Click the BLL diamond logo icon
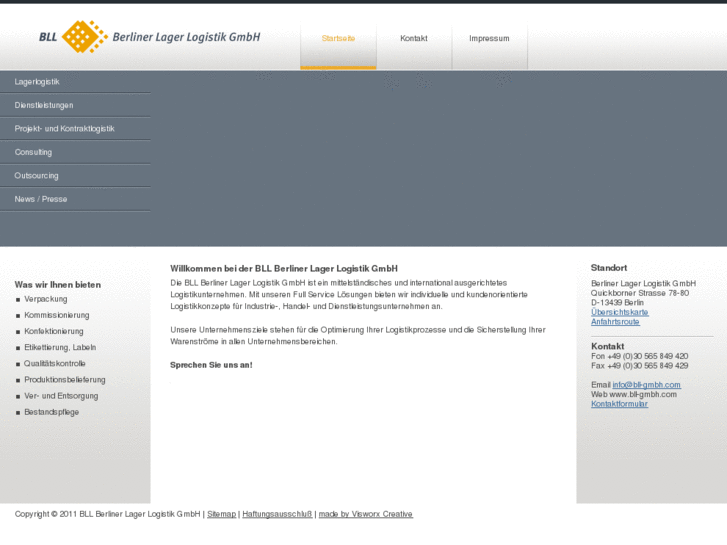 (85, 37)
